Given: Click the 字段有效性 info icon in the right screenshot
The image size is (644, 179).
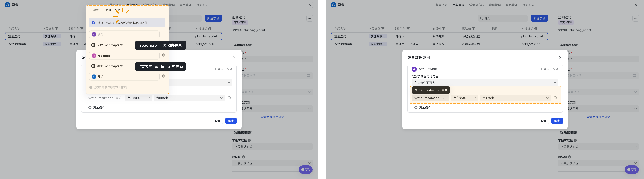Looking at the screenshot, I should 575,140.
